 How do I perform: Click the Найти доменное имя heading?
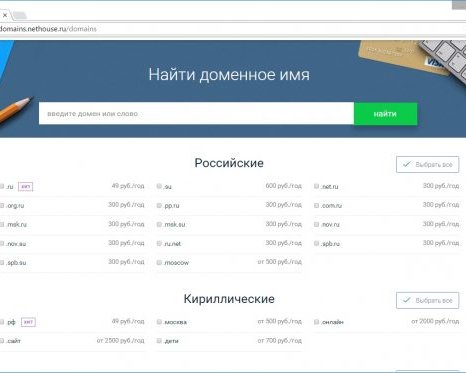click(229, 74)
